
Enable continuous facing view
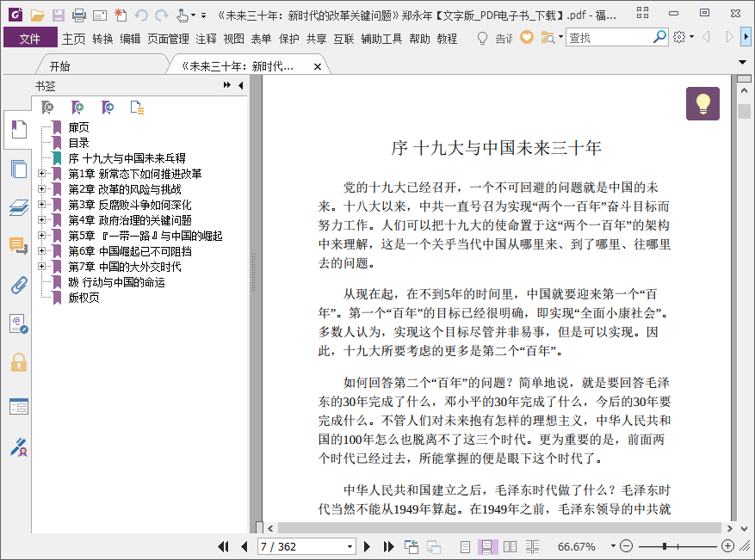tap(533, 547)
